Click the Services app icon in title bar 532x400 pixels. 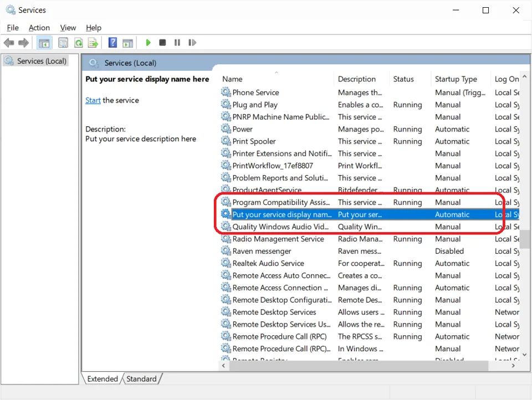pyautogui.click(x=11, y=10)
